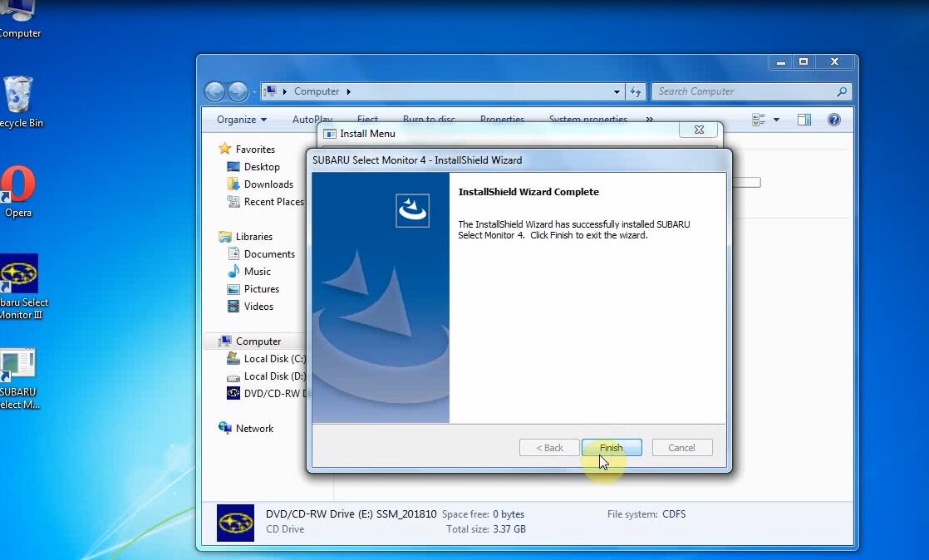Show more toolbar commands via chevron
The image size is (929, 560).
[x=649, y=119]
